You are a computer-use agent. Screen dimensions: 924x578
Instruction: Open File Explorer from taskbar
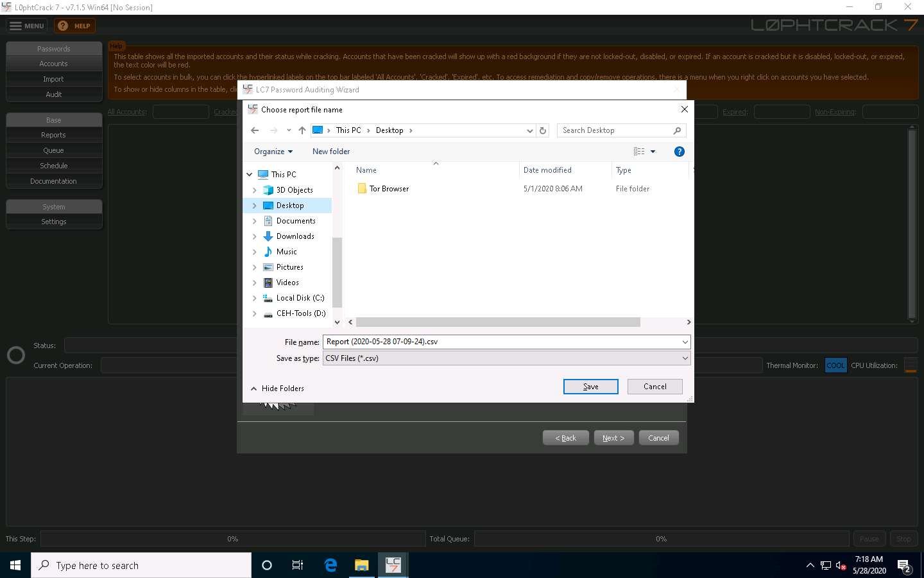click(362, 565)
